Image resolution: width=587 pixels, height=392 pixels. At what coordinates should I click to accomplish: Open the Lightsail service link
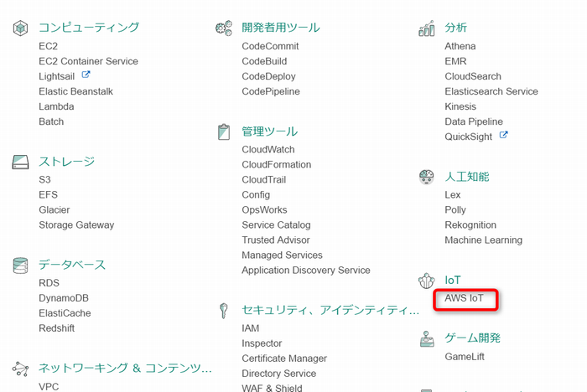tap(57, 76)
